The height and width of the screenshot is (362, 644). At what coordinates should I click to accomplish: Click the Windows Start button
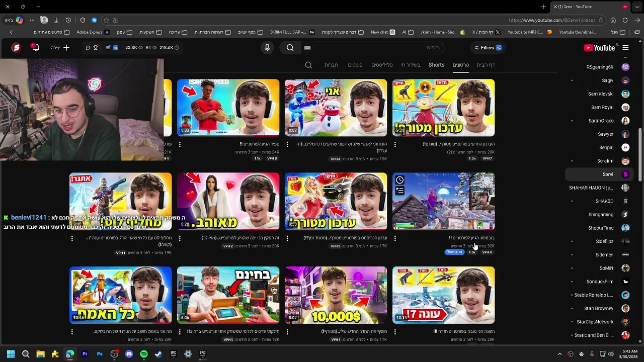(11, 354)
